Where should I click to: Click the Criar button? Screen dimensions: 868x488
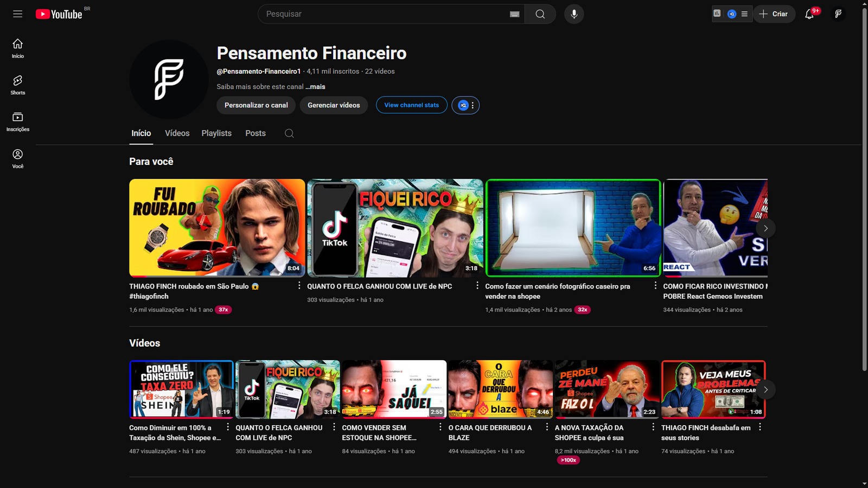pos(774,14)
